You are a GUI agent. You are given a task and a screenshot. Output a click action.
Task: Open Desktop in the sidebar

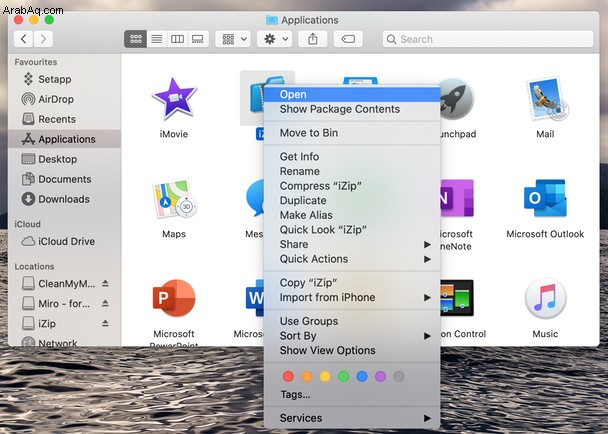click(x=64, y=159)
